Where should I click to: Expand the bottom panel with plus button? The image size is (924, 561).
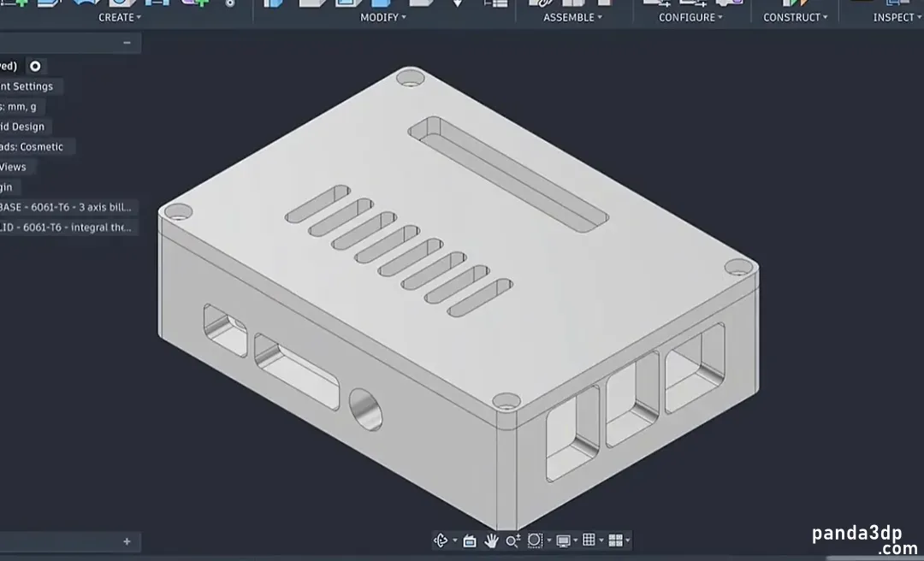127,541
